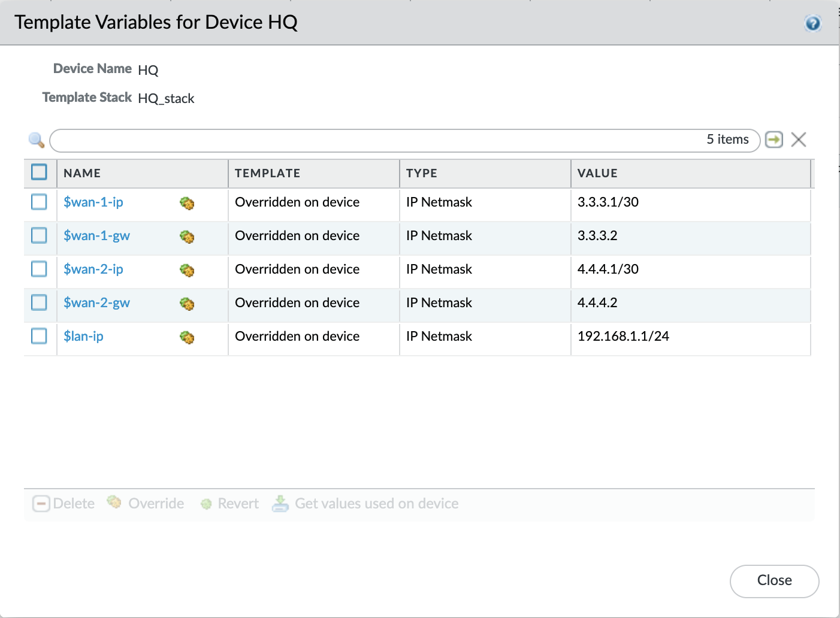The width and height of the screenshot is (840, 618).
Task: Toggle the select-all header checkbox
Action: point(40,172)
